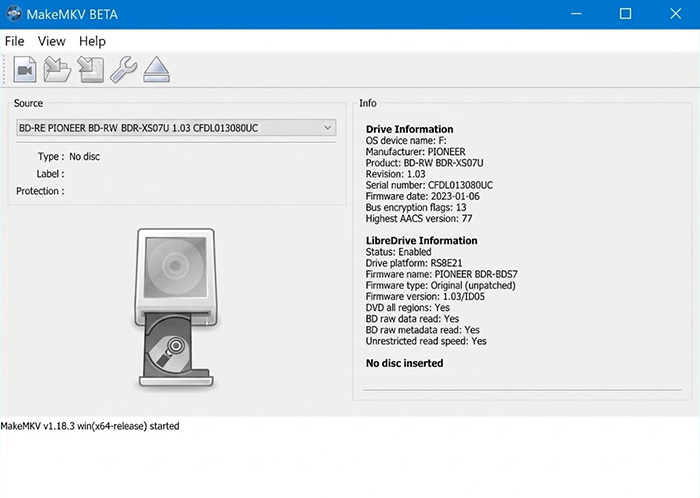Minimize the MakeMKV BETA window
Screen dimensions: 700x498
[576, 14]
